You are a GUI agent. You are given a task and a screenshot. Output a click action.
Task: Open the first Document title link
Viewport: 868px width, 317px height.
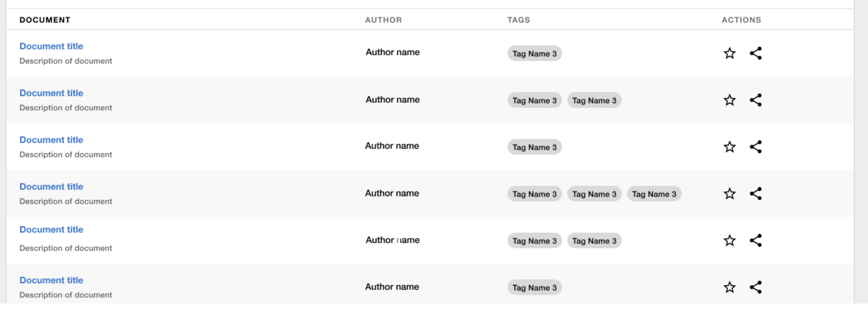pyautogui.click(x=51, y=46)
